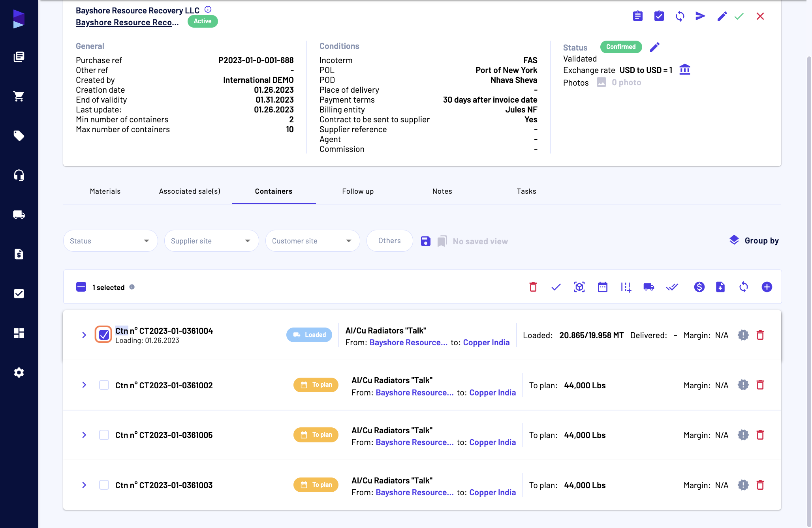Expand container CT2023-01-0361002 row chevron
Viewport: 812px width, 528px height.
coord(84,385)
